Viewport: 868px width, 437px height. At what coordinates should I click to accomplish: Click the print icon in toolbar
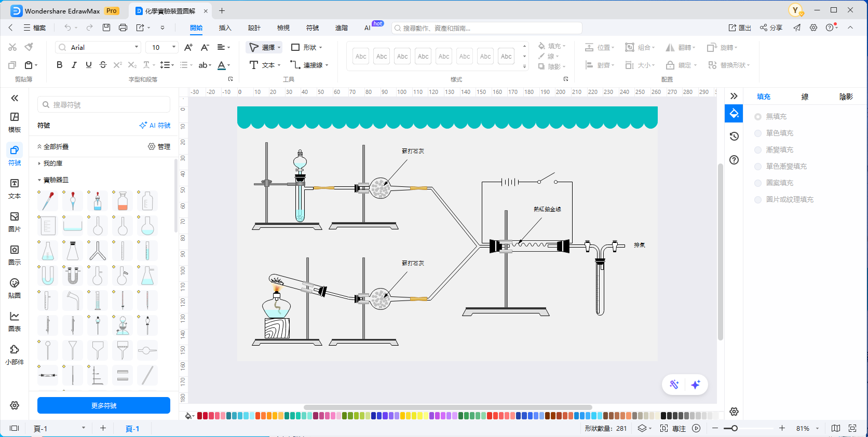(x=123, y=28)
